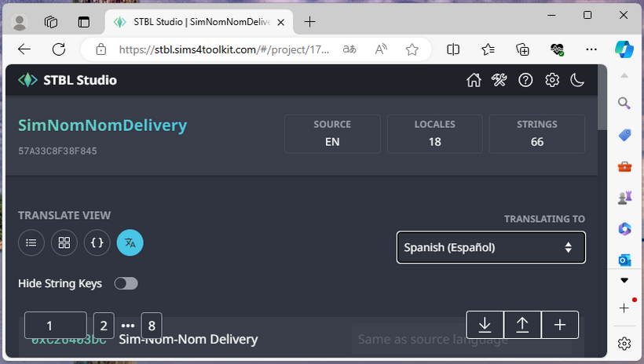Select the translate view icon
The width and height of the screenshot is (644, 364).
[130, 242]
